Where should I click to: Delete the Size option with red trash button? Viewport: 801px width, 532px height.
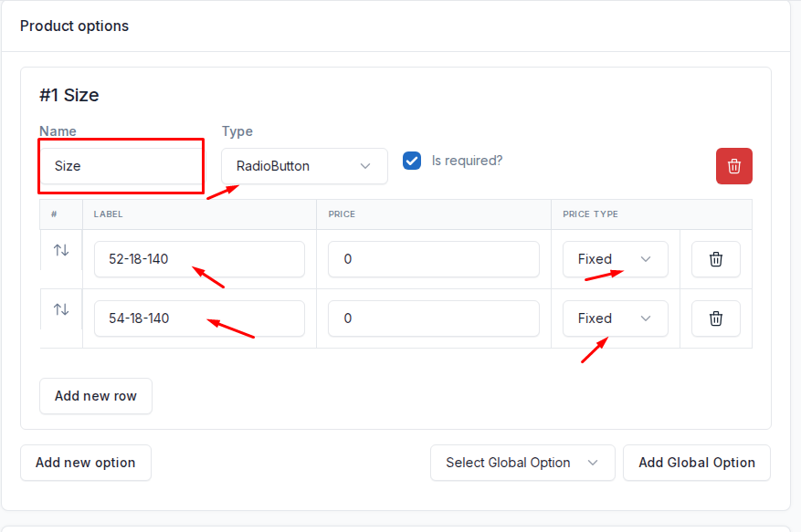[x=733, y=166]
